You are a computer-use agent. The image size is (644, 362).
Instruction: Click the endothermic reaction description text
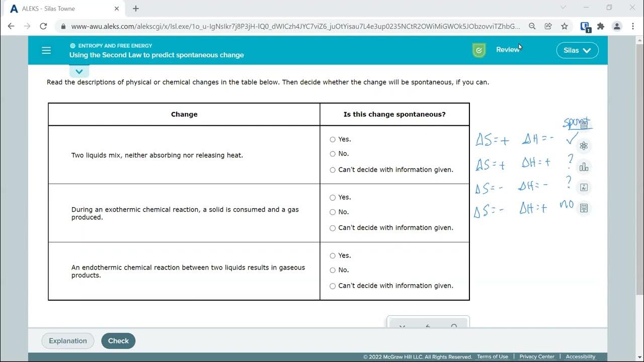tap(188, 271)
